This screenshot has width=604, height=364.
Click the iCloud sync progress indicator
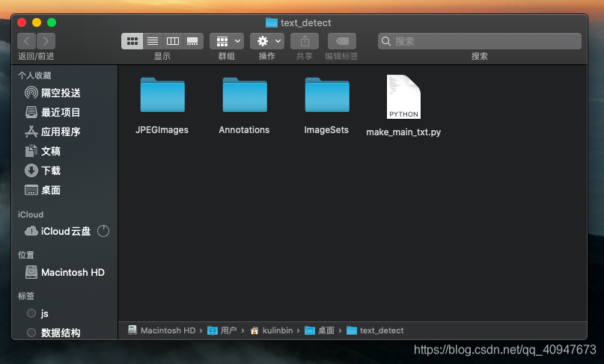click(x=103, y=231)
